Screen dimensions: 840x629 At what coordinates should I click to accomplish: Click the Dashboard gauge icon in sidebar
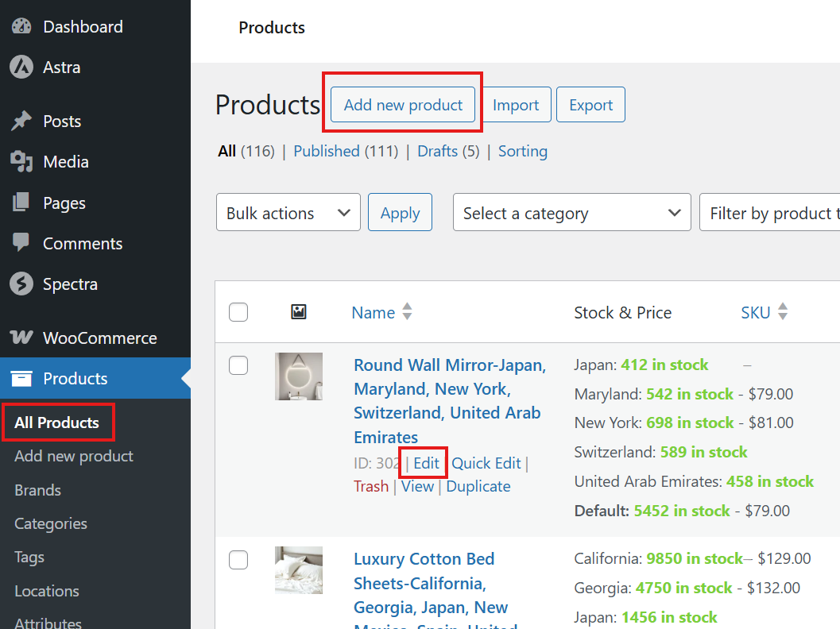[21, 26]
